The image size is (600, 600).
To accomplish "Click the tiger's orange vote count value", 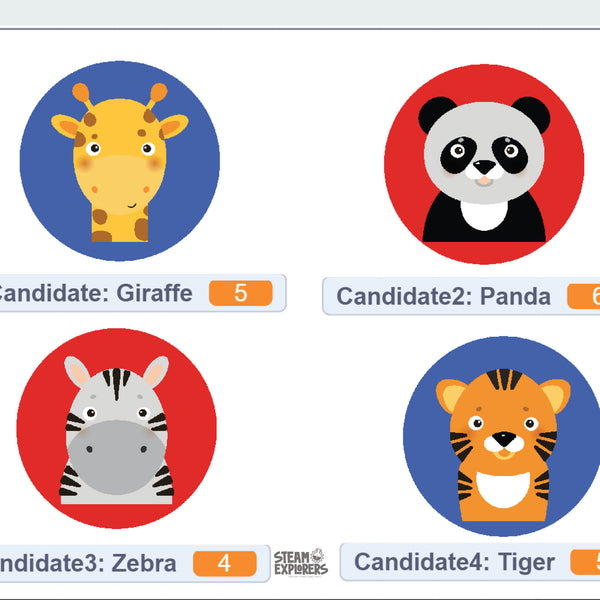I will [x=587, y=562].
